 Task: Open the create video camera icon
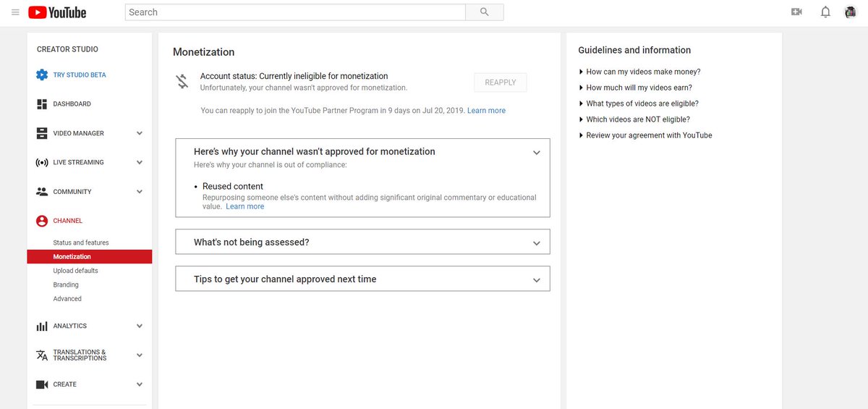tap(796, 12)
